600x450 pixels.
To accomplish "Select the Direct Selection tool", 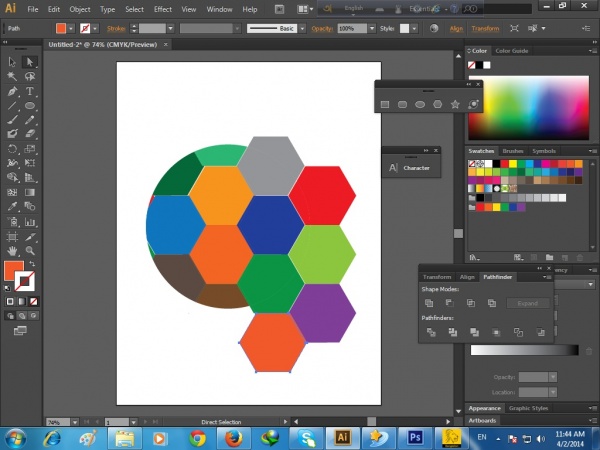I will [30, 62].
